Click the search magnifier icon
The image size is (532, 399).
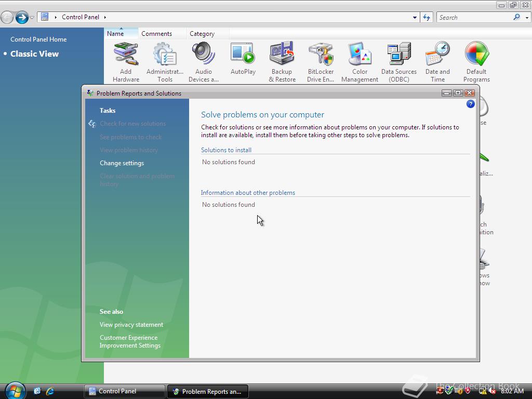point(516,17)
